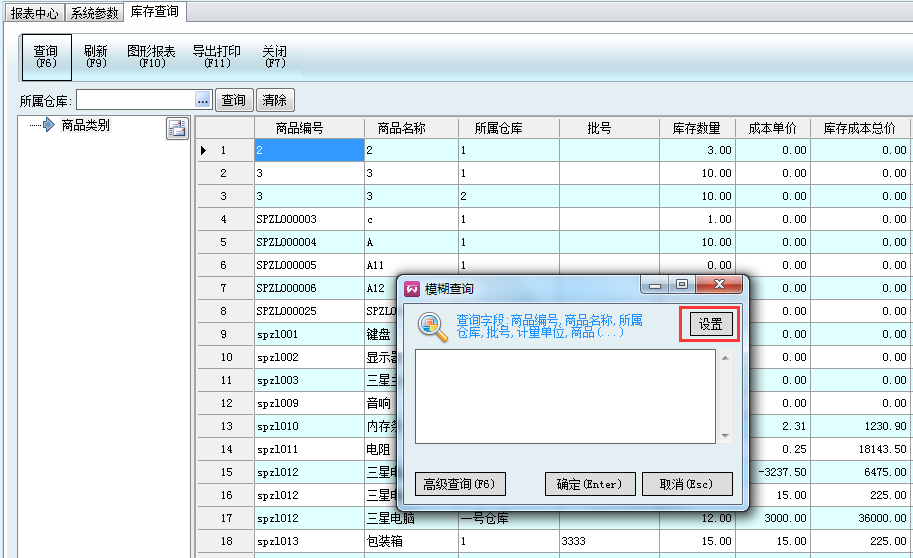Click the 模糊查询 dialog title bar icon

pyautogui.click(x=412, y=288)
